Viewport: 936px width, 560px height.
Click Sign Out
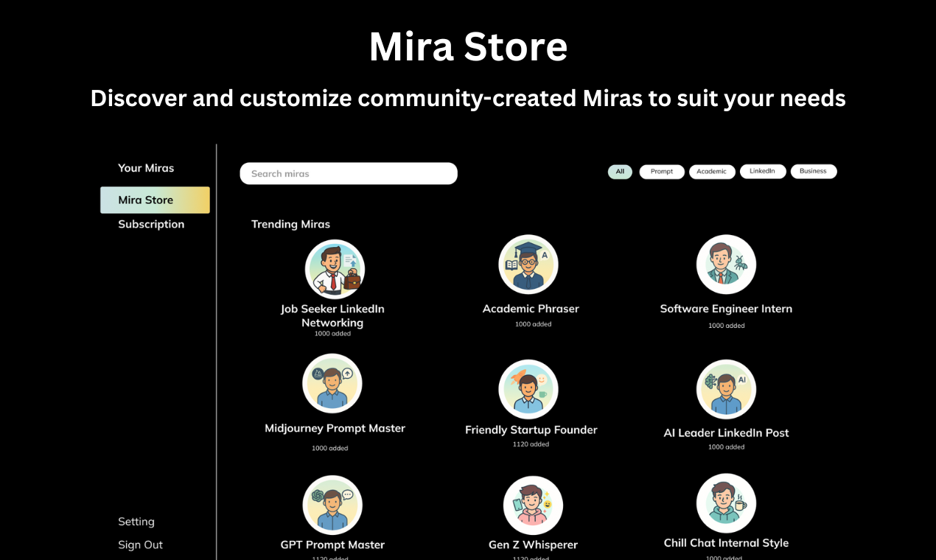point(140,545)
